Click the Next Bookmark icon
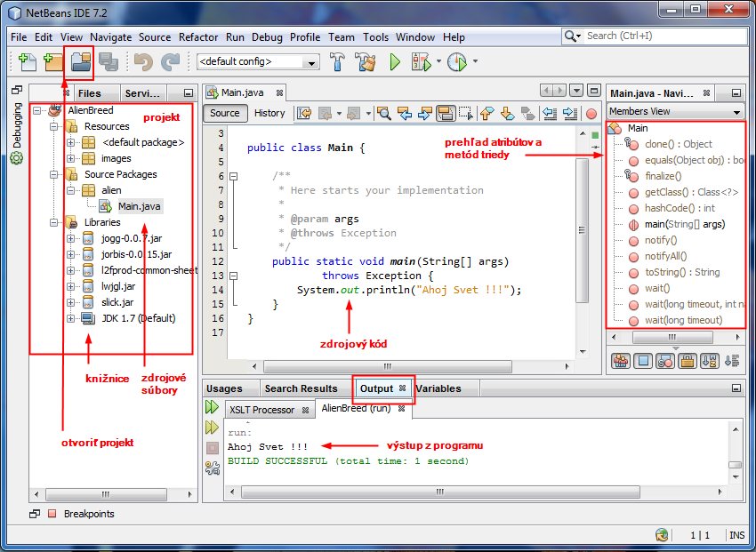Image resolution: width=756 pixels, height=552 pixels. tap(507, 114)
